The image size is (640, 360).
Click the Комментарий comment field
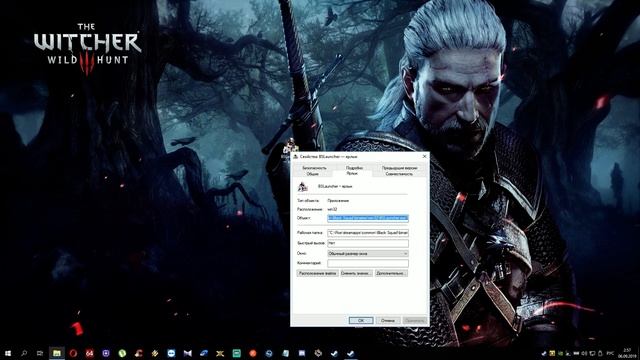click(x=368, y=263)
